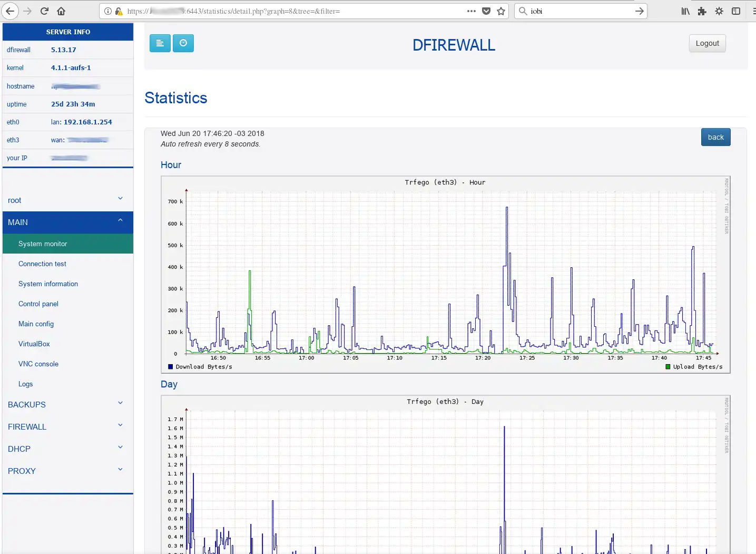Viewport: 756px width, 554px height.
Task: Click the DFIREWALL title link
Action: [454, 45]
